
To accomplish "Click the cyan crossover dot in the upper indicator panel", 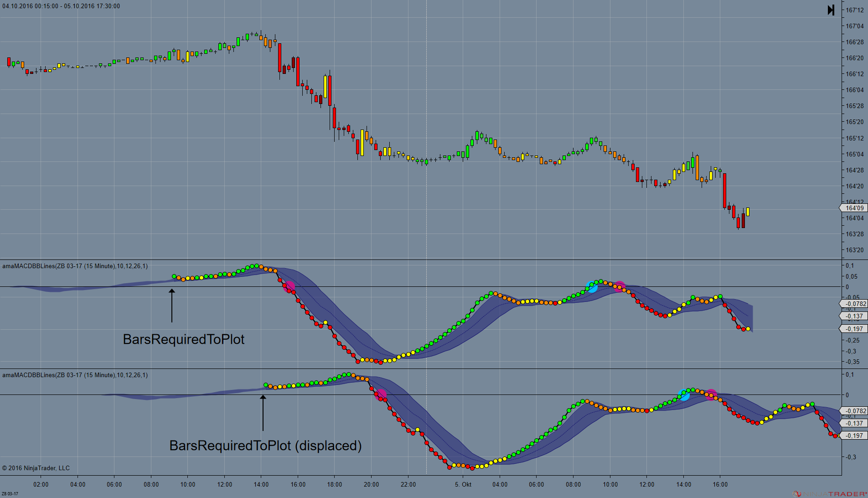I will pyautogui.click(x=592, y=287).
